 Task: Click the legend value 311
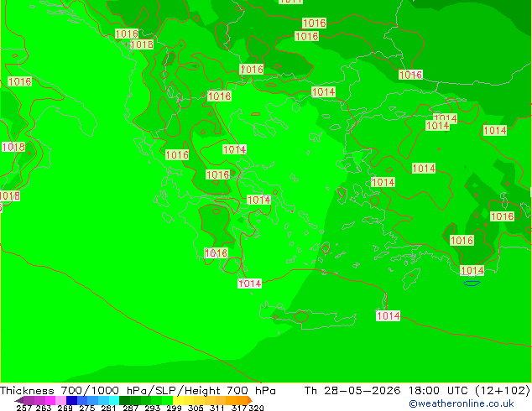216,408
